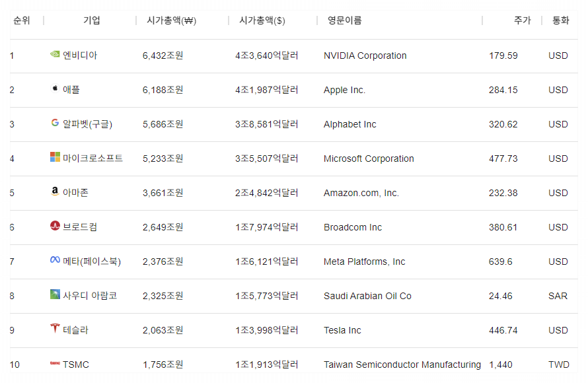This screenshot has width=588, height=383.
Task: Sort by the 주가 column header
Action: pyautogui.click(x=523, y=20)
